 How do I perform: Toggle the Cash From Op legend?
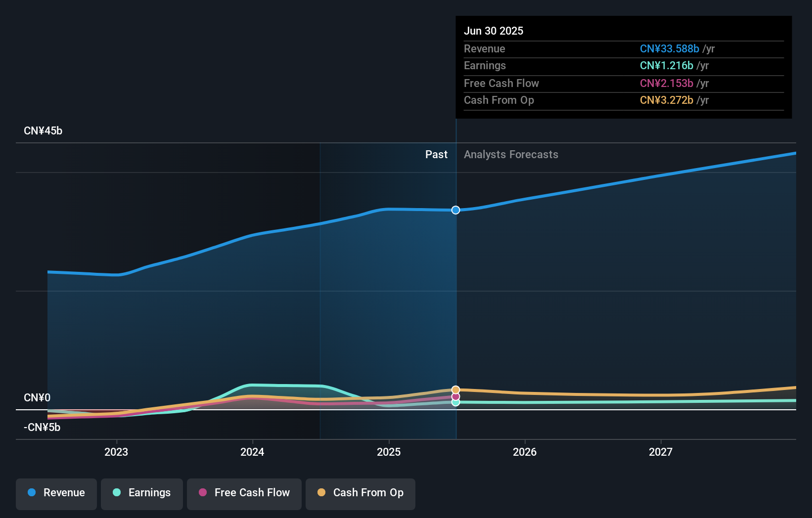(361, 494)
